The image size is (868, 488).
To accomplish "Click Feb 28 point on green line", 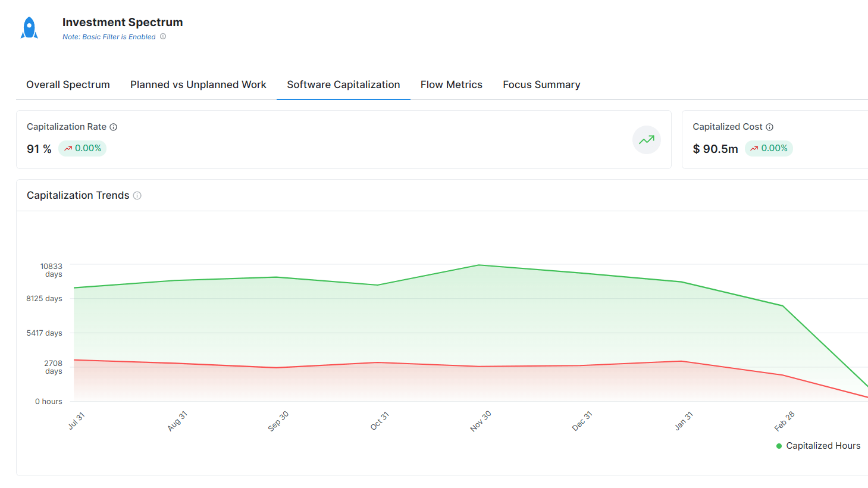I will pos(783,306).
